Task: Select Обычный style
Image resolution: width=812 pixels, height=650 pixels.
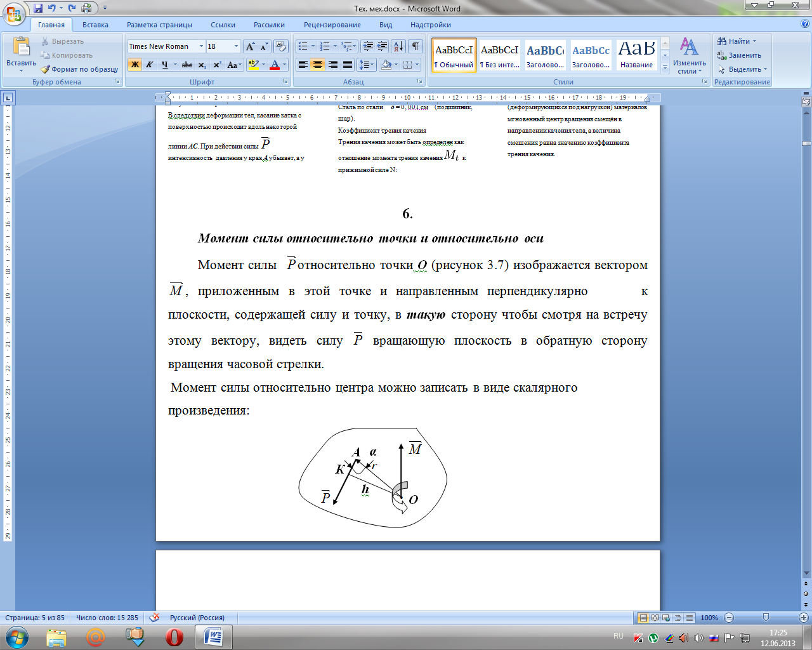Action: [x=454, y=55]
